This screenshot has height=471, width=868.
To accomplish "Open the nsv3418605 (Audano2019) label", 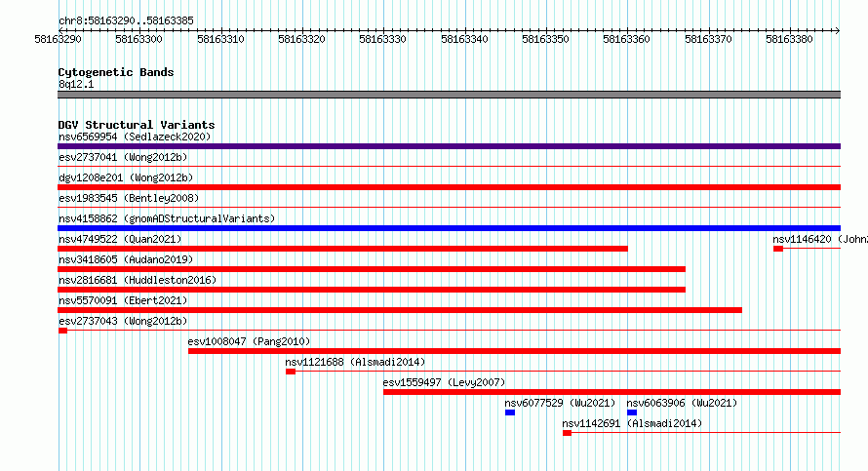I will 126,259.
